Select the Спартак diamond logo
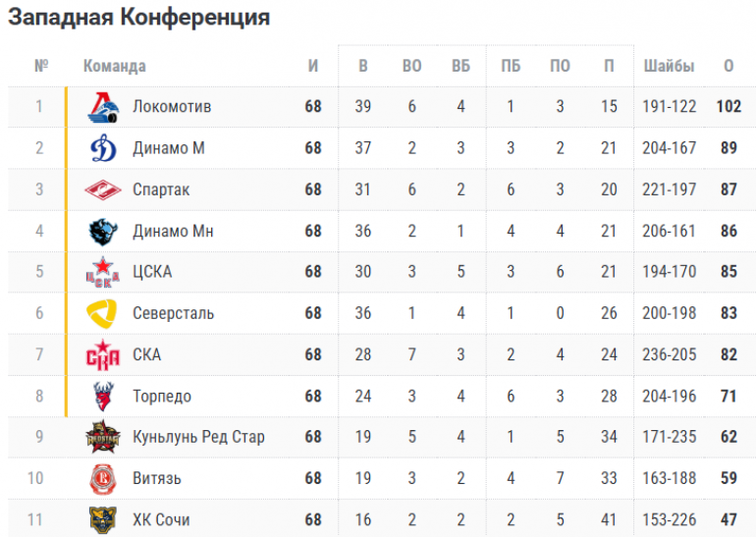This screenshot has width=756, height=537. (x=103, y=189)
